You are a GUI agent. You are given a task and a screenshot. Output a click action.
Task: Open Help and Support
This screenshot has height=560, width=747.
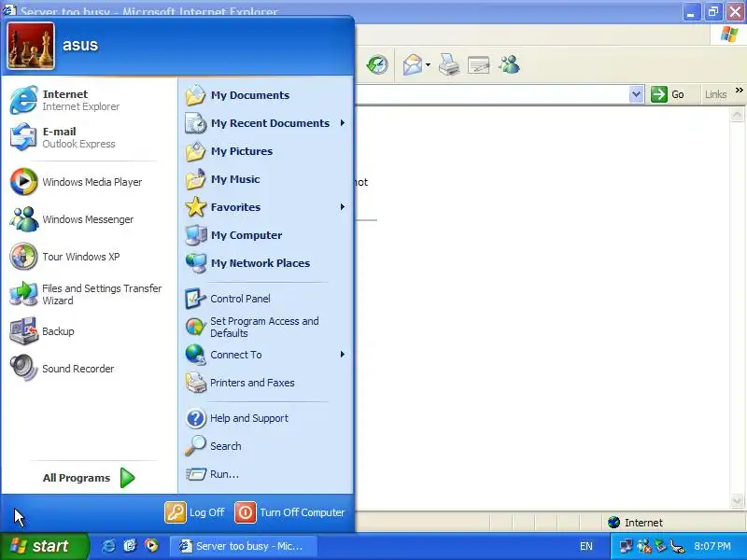click(265, 418)
